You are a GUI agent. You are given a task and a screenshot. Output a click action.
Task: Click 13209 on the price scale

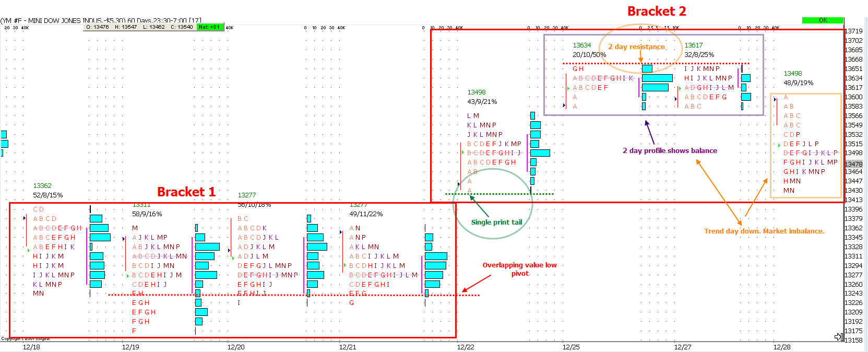pyautogui.click(x=854, y=312)
